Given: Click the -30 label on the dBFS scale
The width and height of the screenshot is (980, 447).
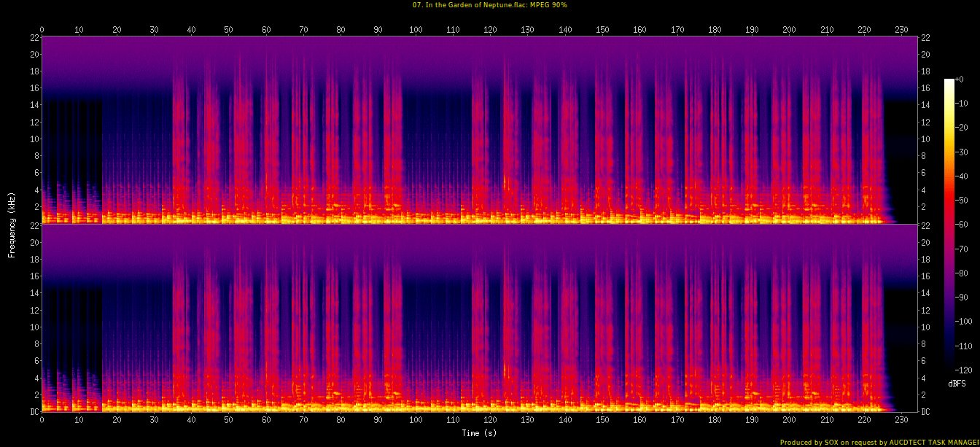Looking at the screenshot, I should tap(962, 152).
